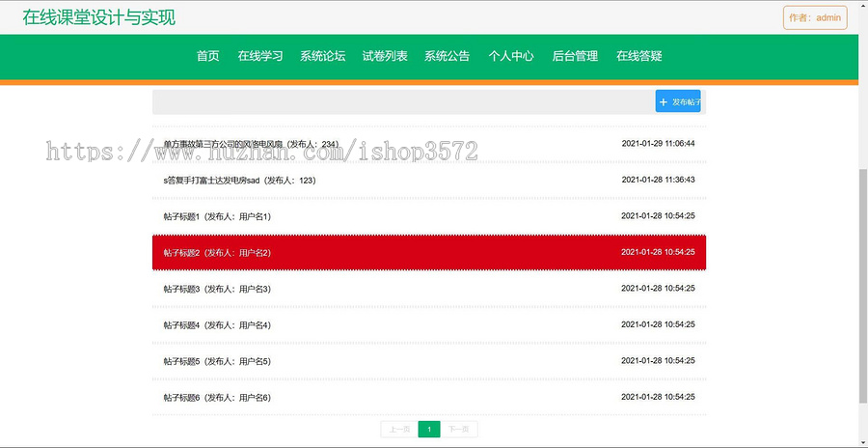This screenshot has width=868, height=448.
Task: Open the 首页 menu item
Action: [208, 56]
